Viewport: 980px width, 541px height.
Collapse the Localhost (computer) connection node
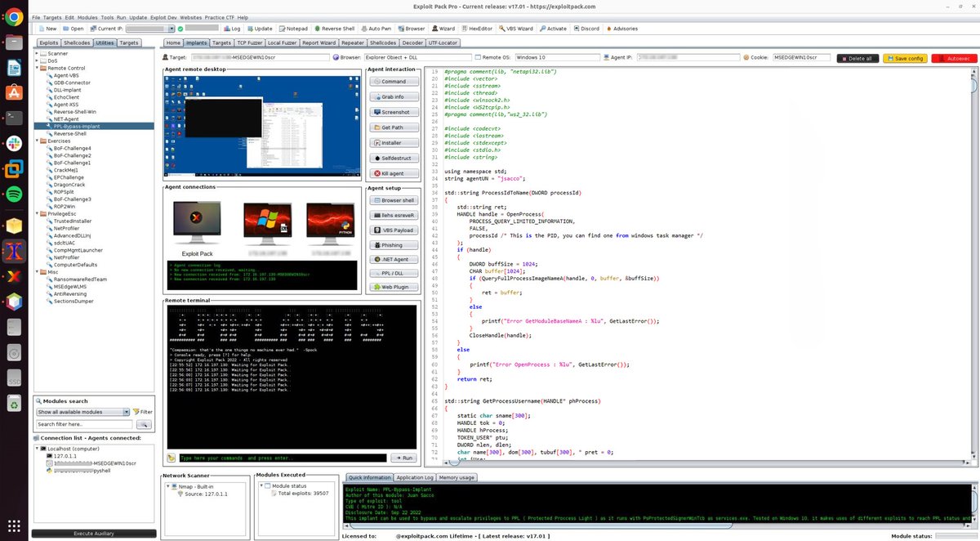[37, 449]
